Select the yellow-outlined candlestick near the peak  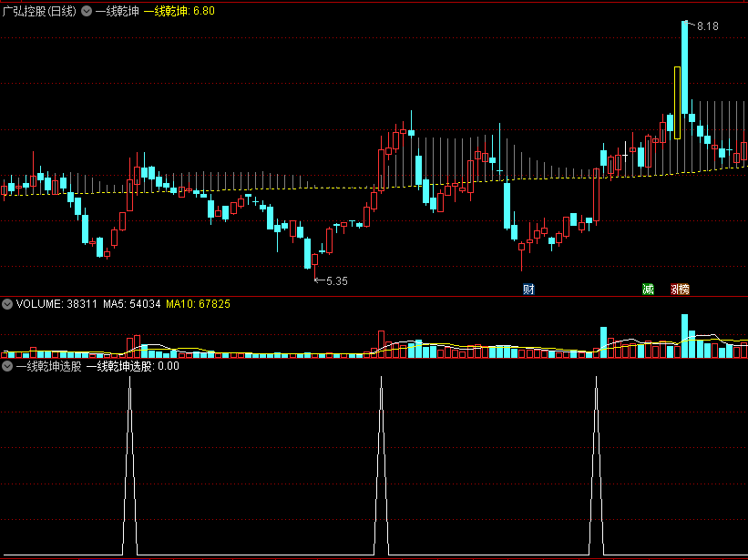click(678, 103)
